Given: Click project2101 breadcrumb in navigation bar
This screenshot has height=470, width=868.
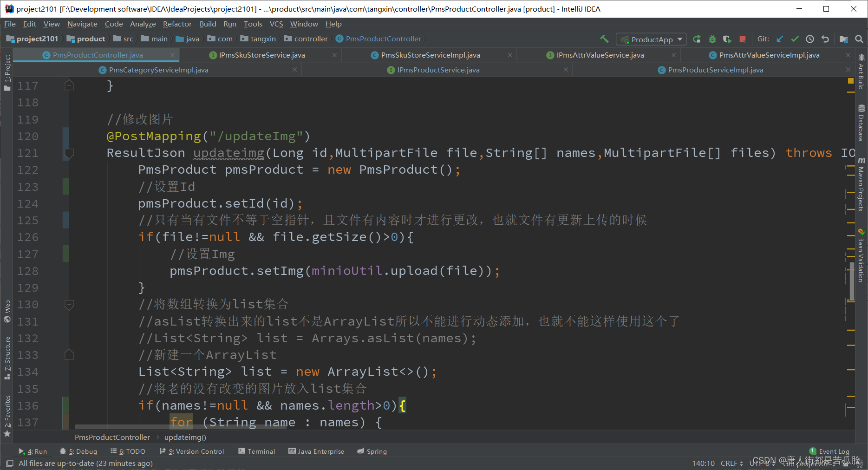Looking at the screenshot, I should click(x=32, y=39).
